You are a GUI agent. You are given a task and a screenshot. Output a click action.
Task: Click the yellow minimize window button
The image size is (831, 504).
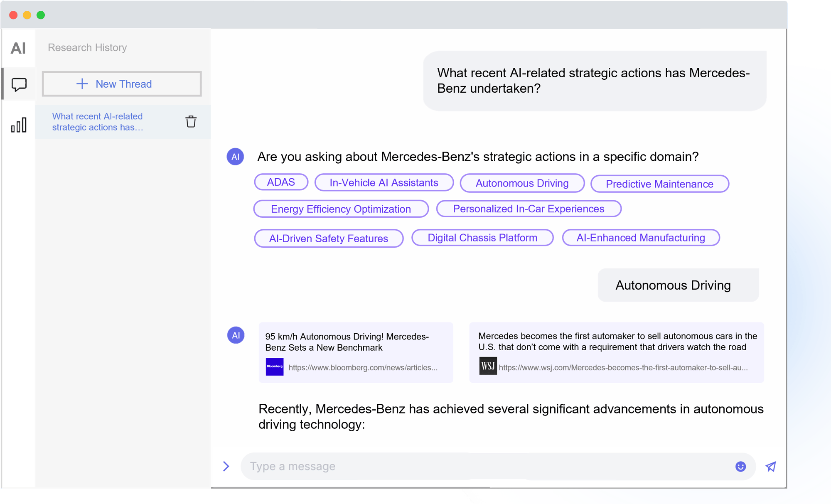[27, 15]
